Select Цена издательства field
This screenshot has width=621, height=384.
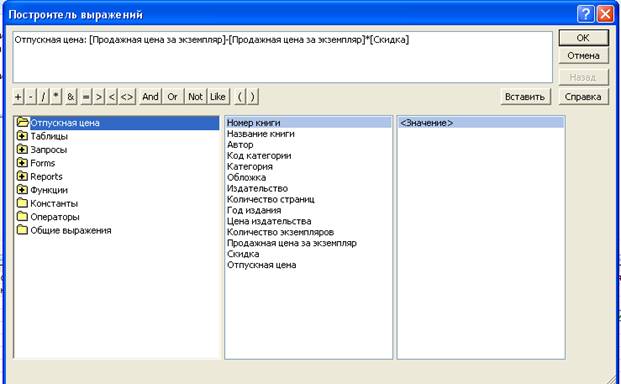click(x=269, y=221)
